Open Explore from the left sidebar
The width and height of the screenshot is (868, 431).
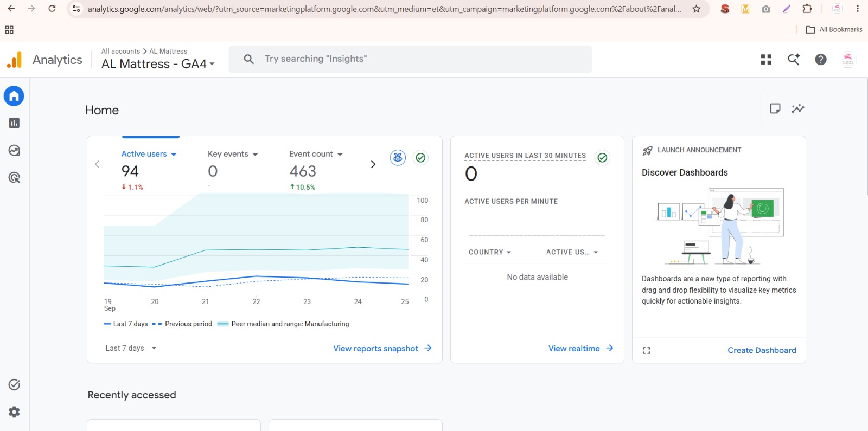pos(14,150)
